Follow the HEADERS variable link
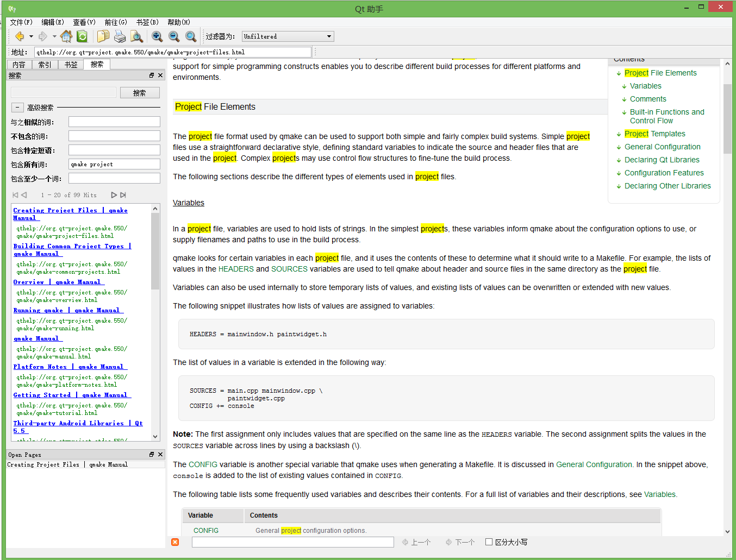 pyautogui.click(x=236, y=269)
